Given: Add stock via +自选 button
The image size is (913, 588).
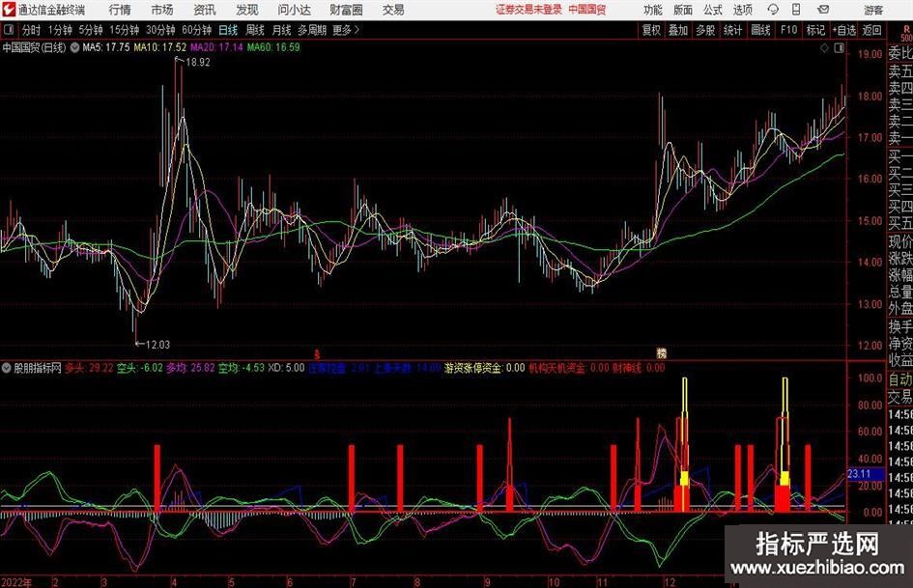Looking at the screenshot, I should click(x=843, y=30).
